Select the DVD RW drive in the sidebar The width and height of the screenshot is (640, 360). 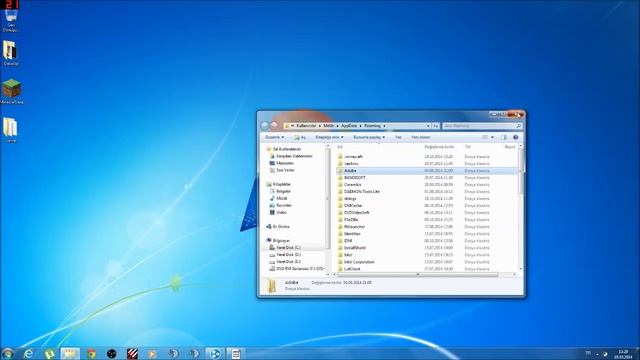pyautogui.click(x=297, y=269)
